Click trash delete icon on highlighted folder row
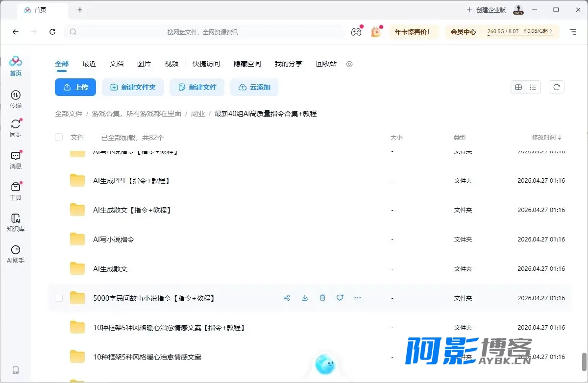This screenshot has height=383, width=588. [x=322, y=298]
